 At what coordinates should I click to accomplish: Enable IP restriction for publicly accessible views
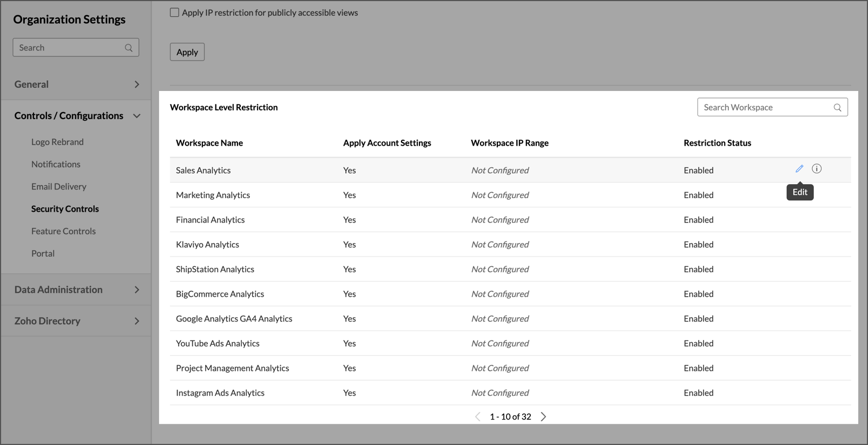[x=174, y=12]
